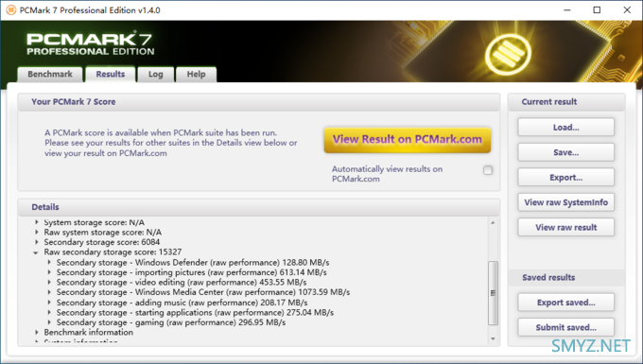643x364 pixels.
Task: Open View raw SystemInfo
Action: coord(565,202)
